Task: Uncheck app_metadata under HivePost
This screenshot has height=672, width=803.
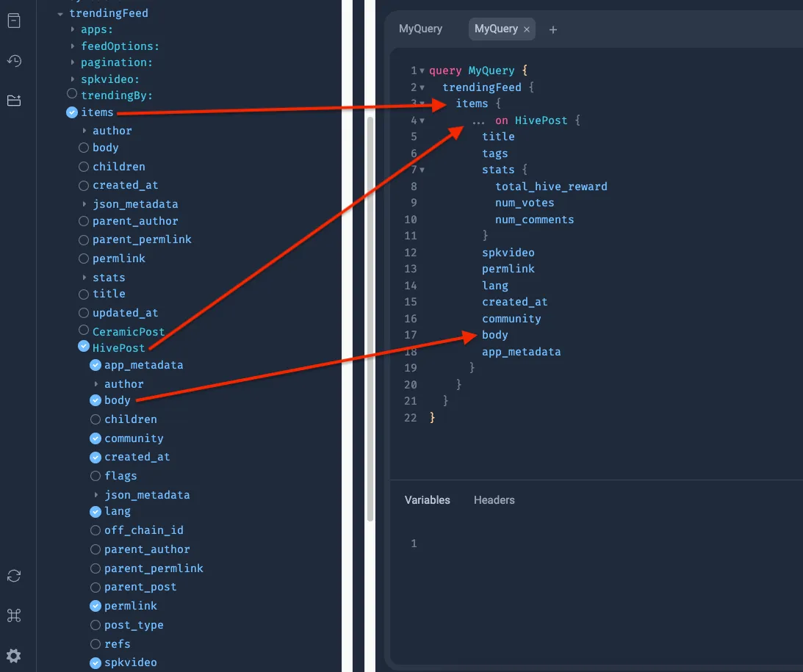Action: coord(96,365)
